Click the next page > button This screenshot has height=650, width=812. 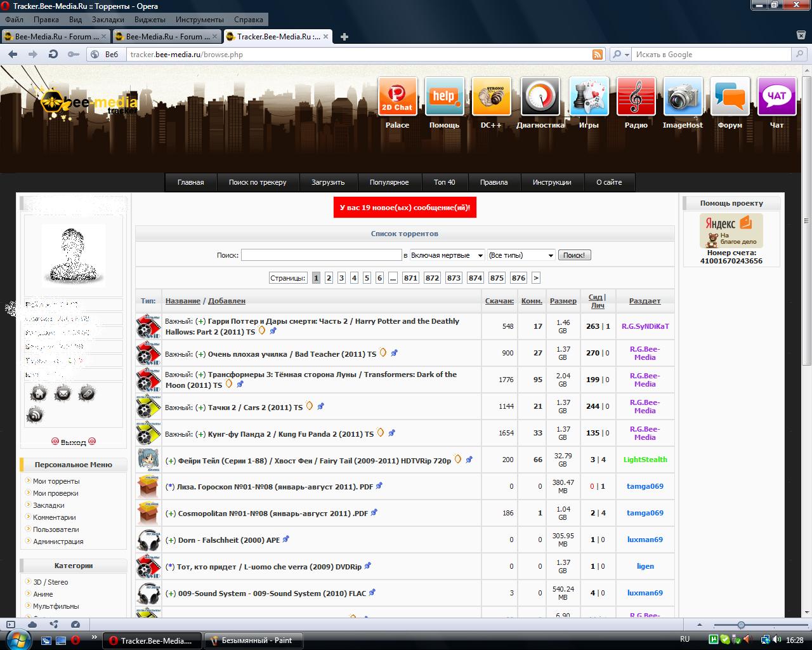[536, 278]
